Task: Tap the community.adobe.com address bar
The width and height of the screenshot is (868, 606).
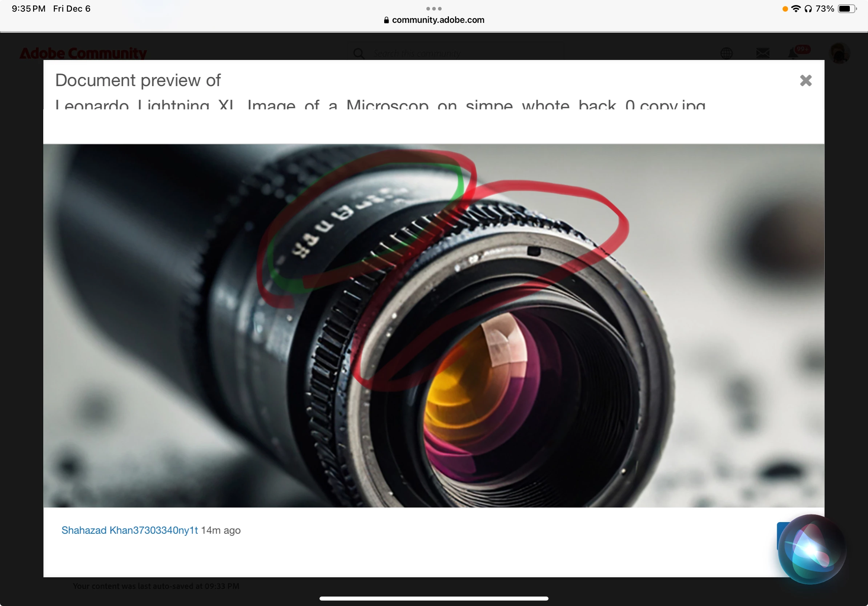Action: coord(438,20)
